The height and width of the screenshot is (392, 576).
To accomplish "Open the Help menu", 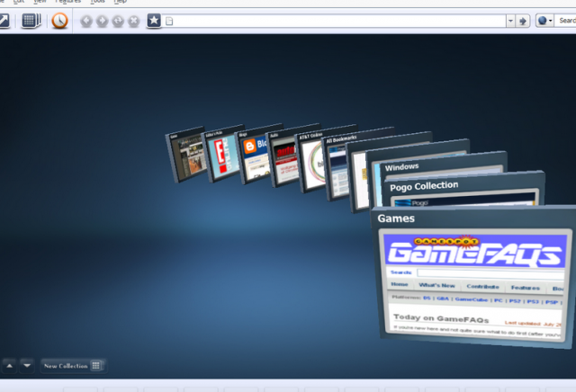I will tap(120, 2).
